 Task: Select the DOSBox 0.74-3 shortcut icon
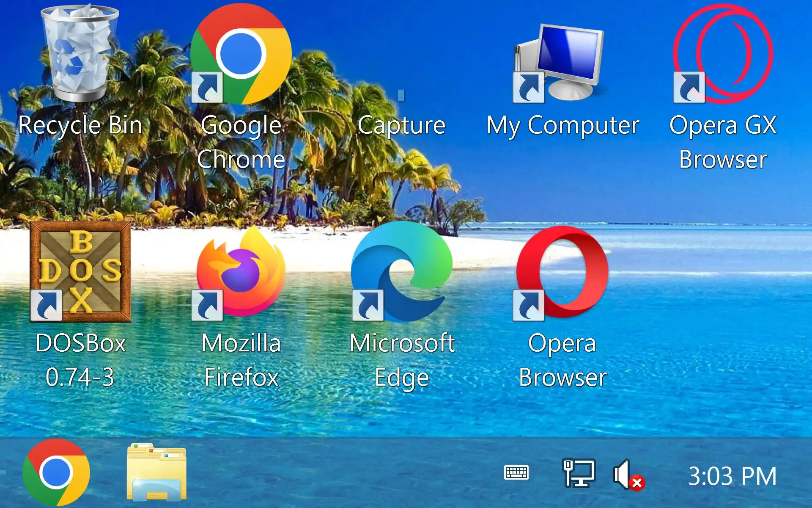click(80, 272)
